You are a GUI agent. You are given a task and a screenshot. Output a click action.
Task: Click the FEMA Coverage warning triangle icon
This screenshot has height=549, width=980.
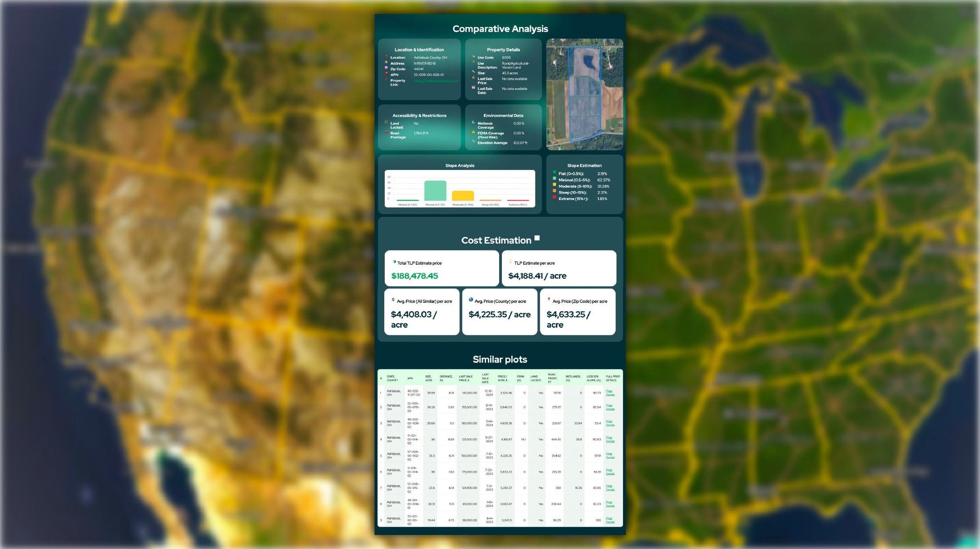click(x=473, y=132)
